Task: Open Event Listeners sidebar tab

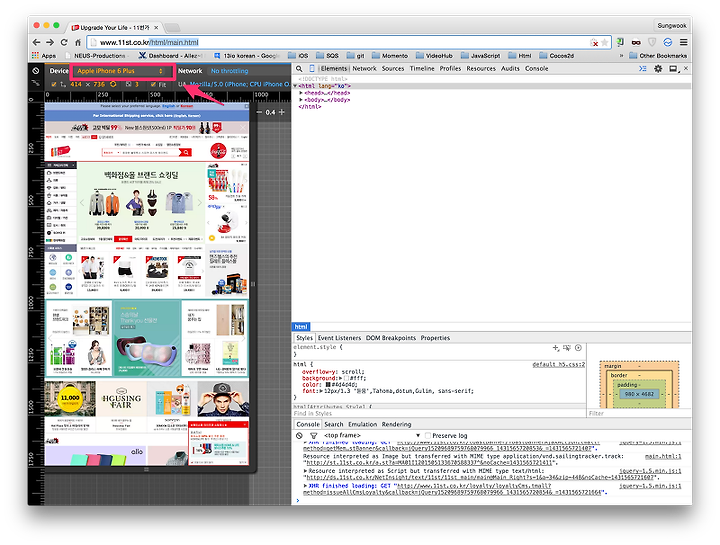Action: point(339,338)
